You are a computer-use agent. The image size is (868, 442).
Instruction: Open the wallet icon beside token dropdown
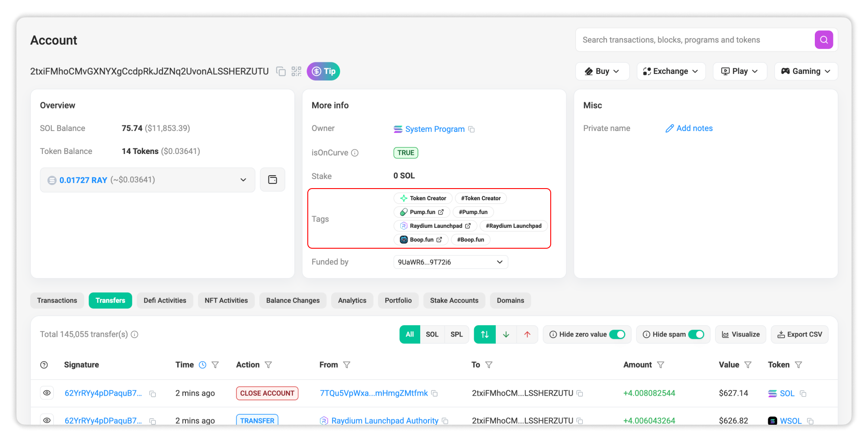point(272,179)
